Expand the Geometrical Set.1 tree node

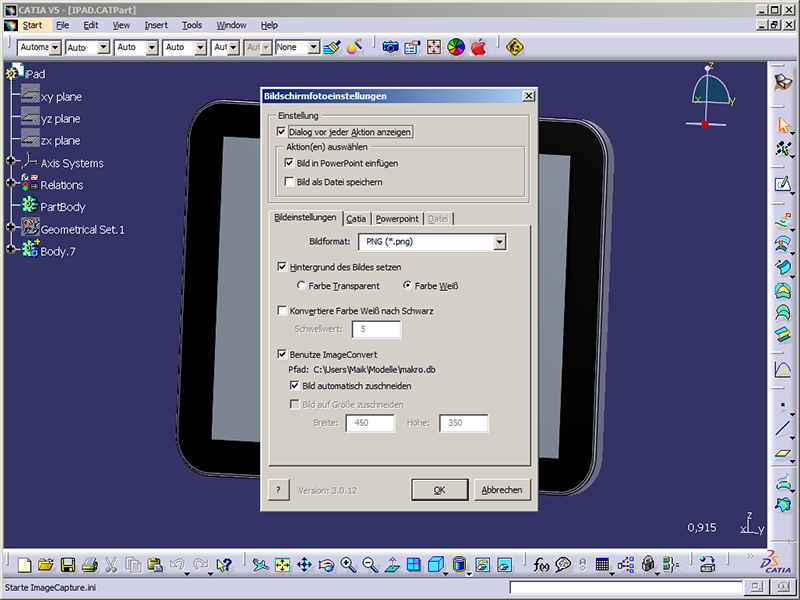click(x=11, y=227)
